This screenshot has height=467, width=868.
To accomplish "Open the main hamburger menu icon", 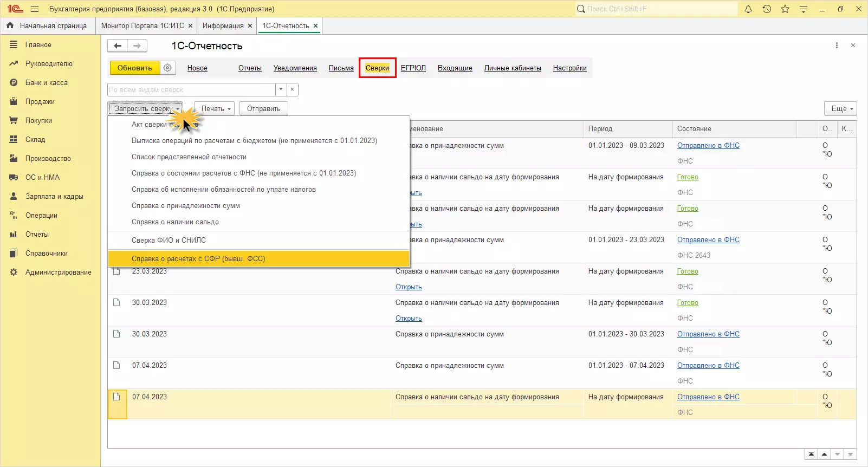I will (x=35, y=9).
